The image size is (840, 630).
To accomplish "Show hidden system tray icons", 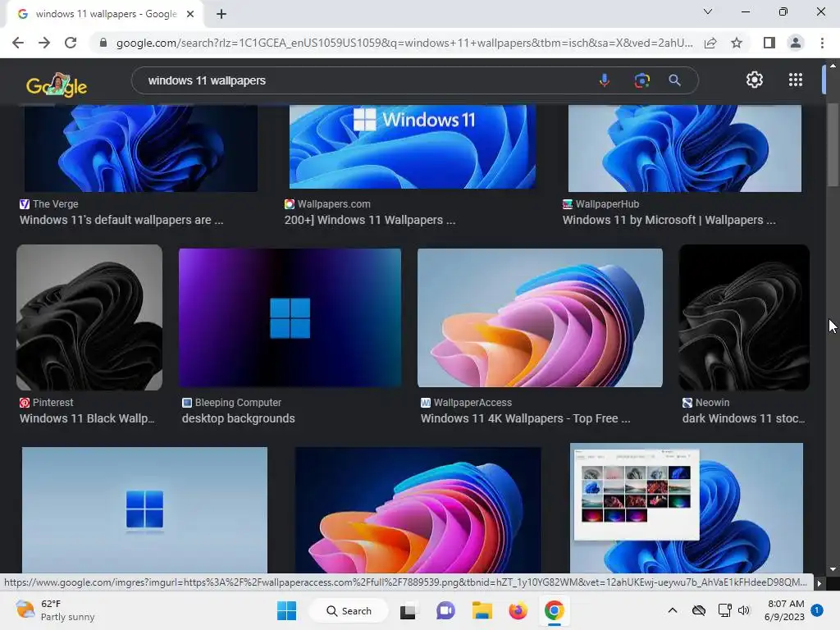I will coord(673,610).
